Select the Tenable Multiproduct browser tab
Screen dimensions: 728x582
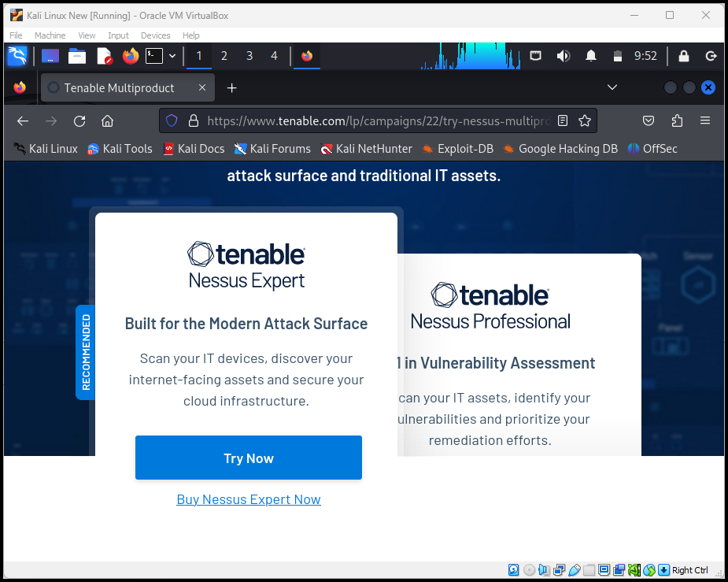click(x=127, y=87)
